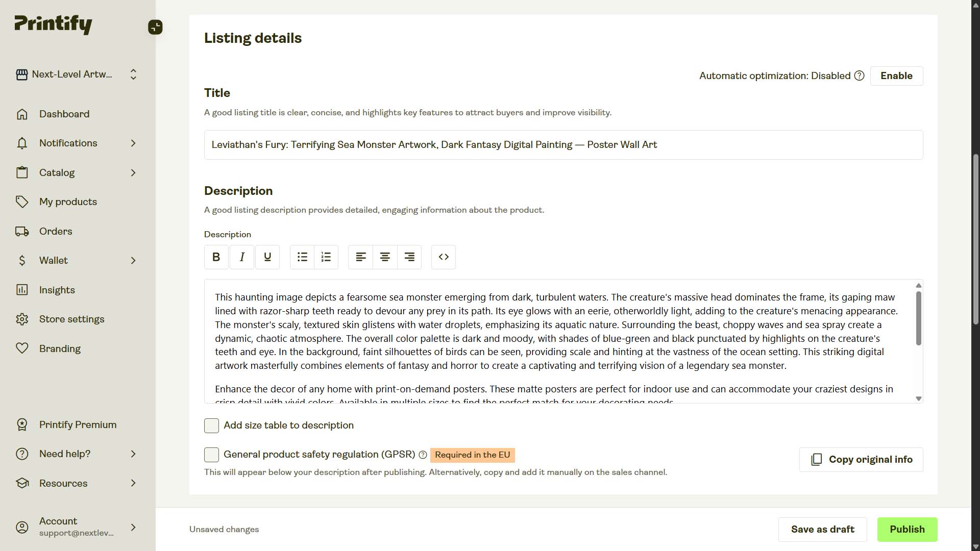Toggle bold formatting in description editor
Image resolution: width=980 pixels, height=551 pixels.
coord(216,257)
